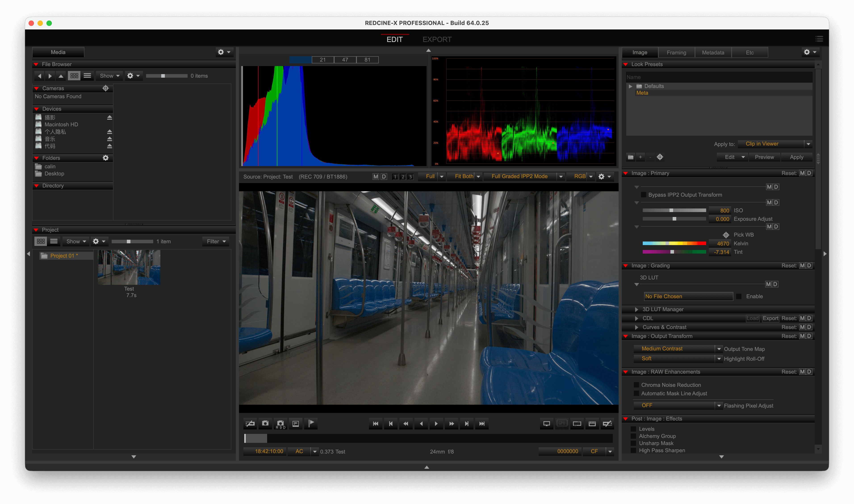
Task: Click the Preview look preset button
Action: [764, 157]
